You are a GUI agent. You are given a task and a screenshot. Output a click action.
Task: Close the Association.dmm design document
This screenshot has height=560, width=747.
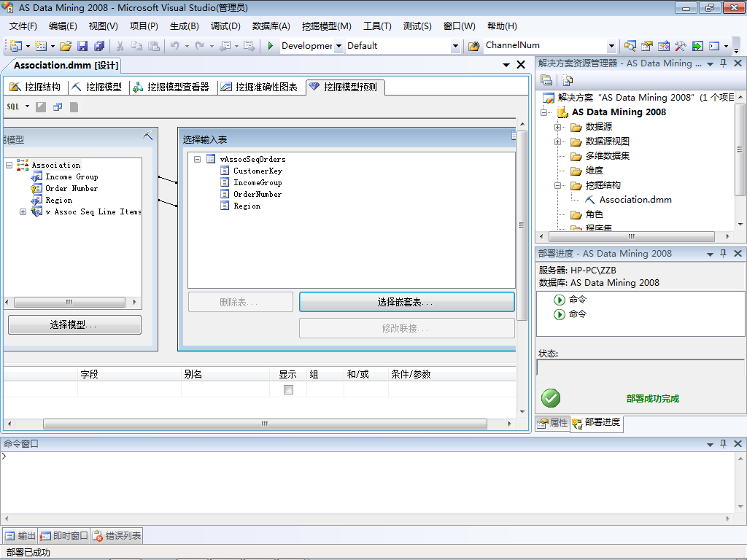pos(521,65)
